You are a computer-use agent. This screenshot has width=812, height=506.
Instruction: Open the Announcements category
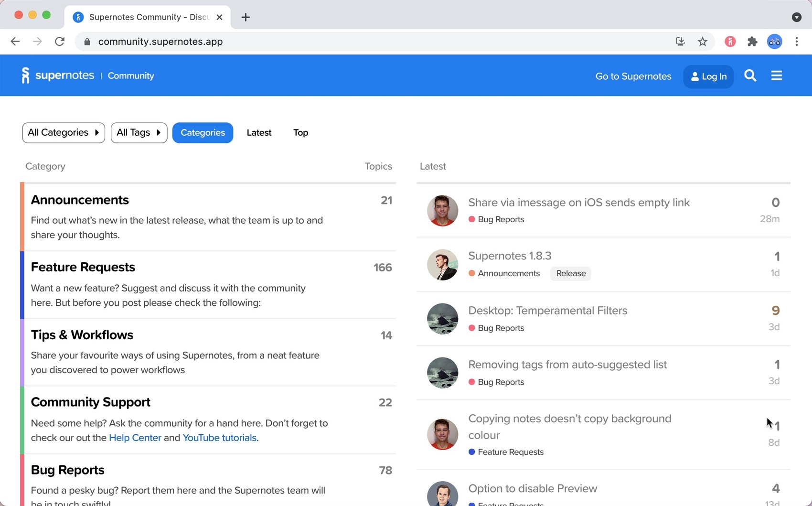pos(80,200)
